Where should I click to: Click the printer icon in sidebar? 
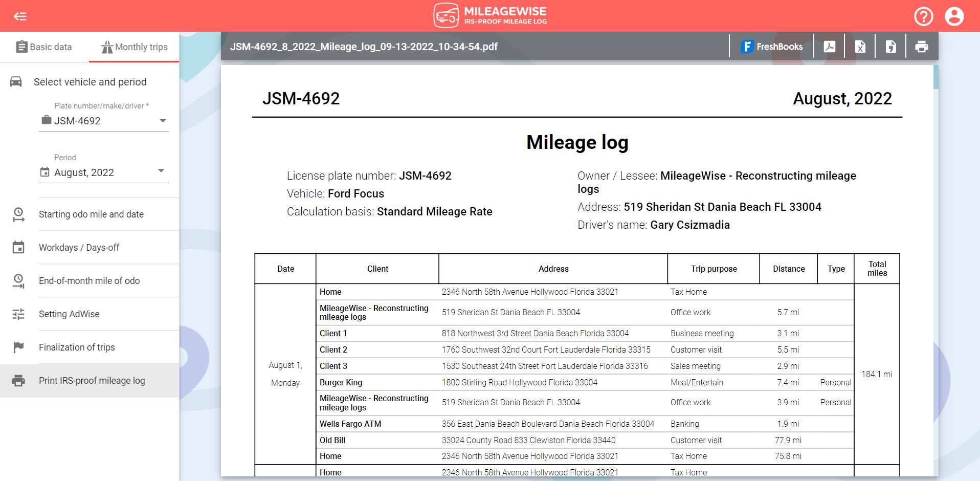[18, 381]
